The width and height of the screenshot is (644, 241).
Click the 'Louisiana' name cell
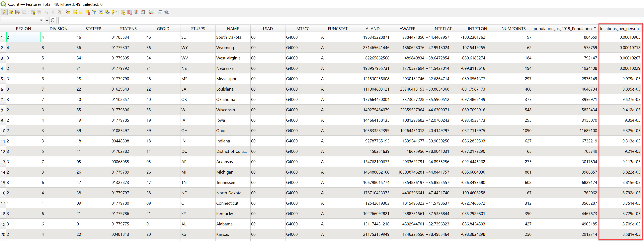[x=233, y=89]
